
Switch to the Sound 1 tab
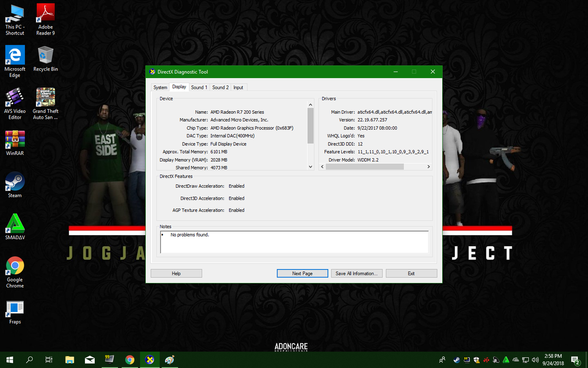tap(199, 87)
